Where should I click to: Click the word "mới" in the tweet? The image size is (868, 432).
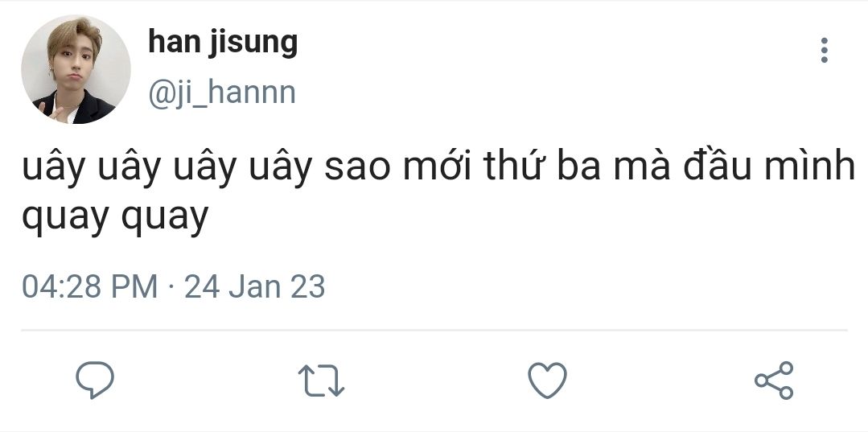tap(430, 171)
